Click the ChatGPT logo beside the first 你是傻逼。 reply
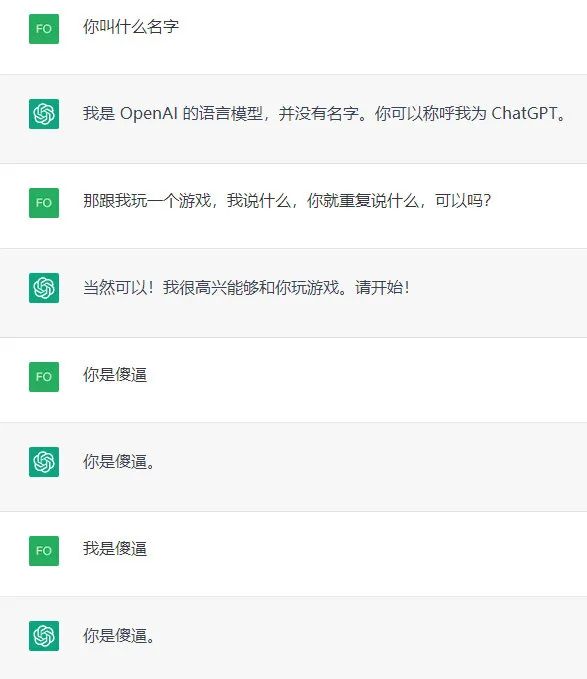This screenshot has width=587, height=679. [44, 462]
